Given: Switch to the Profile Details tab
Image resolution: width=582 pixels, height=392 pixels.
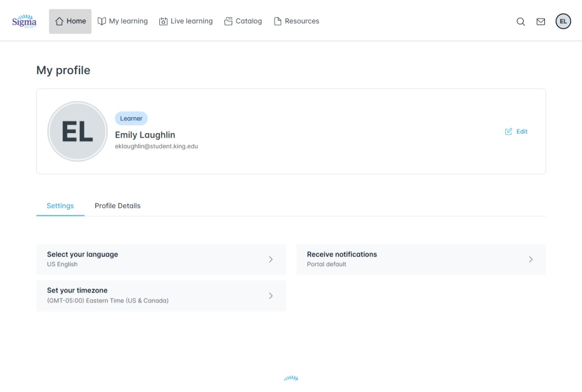Looking at the screenshot, I should [117, 206].
